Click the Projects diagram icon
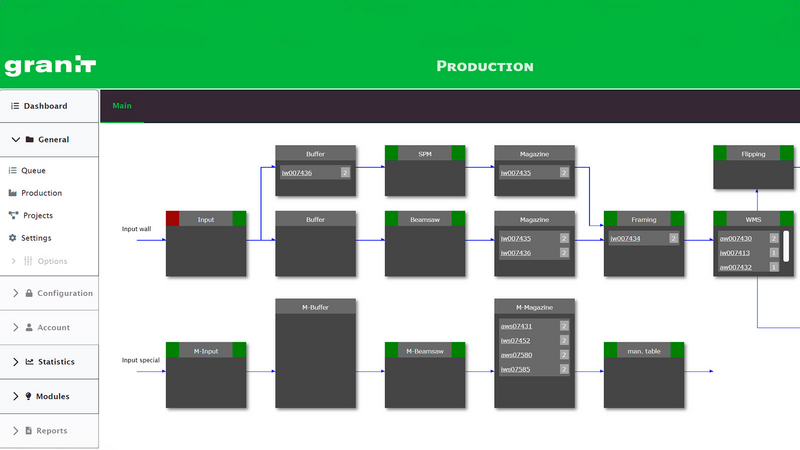The width and height of the screenshot is (800, 450). [13, 215]
